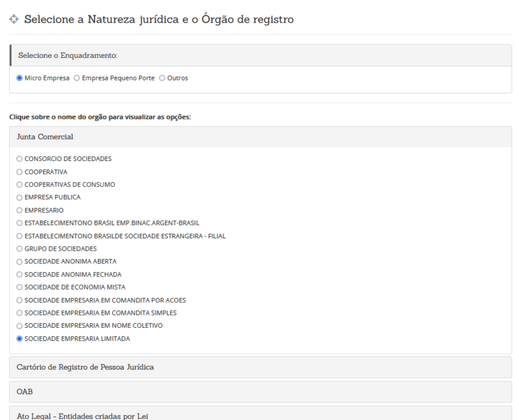Expand the OAB accordion section
This screenshot has height=420, width=519.
261,392
